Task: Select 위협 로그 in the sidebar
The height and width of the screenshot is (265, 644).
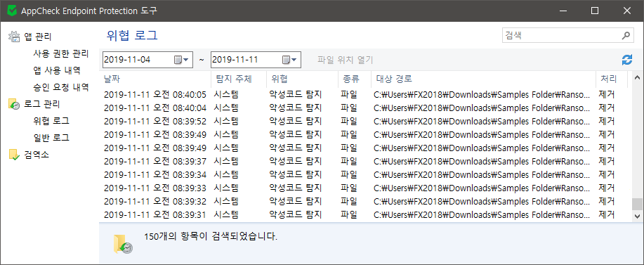Action: click(x=51, y=121)
